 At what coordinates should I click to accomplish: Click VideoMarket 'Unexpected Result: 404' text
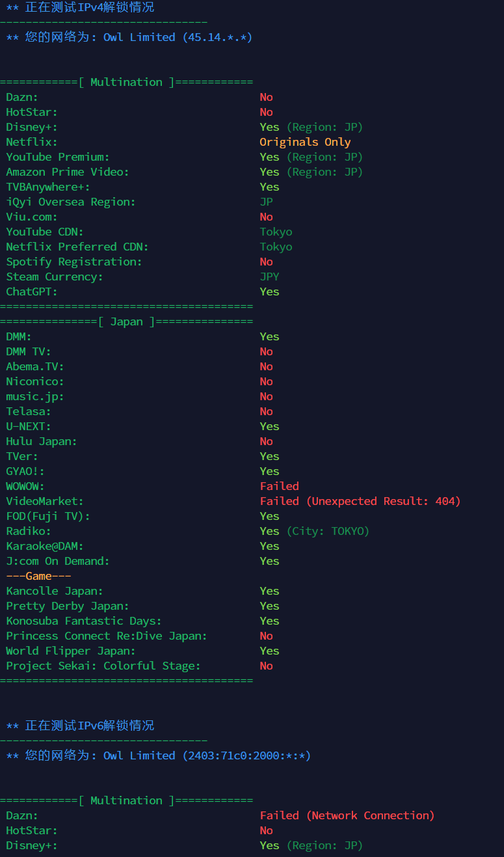point(383,501)
